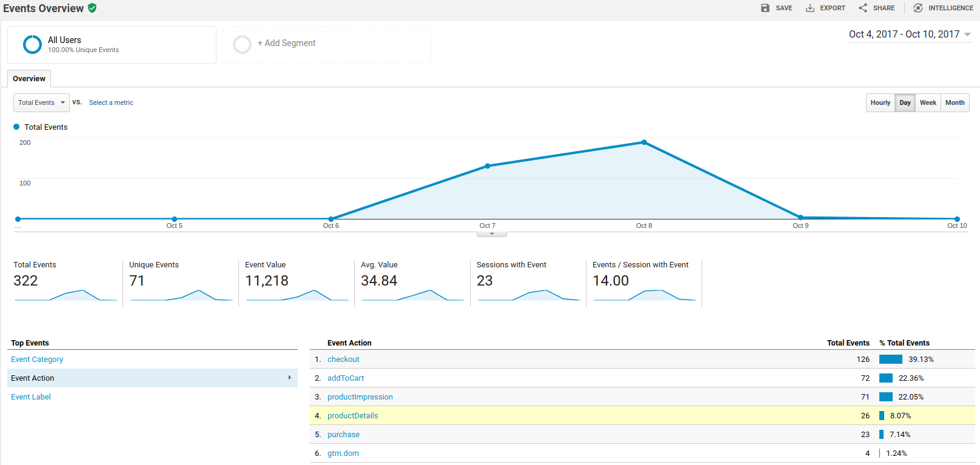Open the checkout event action link
The image size is (980, 465).
coord(343,360)
